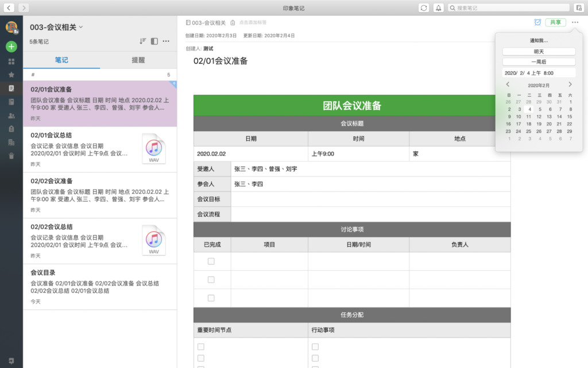The image size is (588, 368).
Task: Go to next month in calendar
Action: click(570, 85)
